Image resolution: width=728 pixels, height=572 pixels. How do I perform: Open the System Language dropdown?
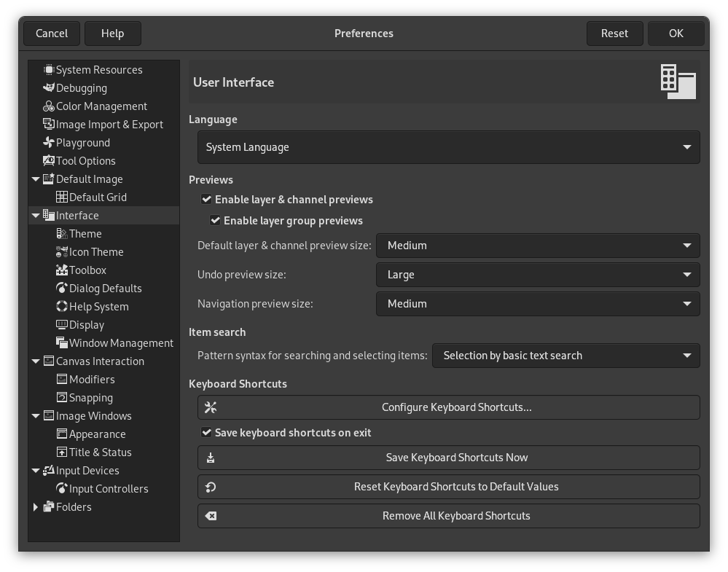(447, 146)
